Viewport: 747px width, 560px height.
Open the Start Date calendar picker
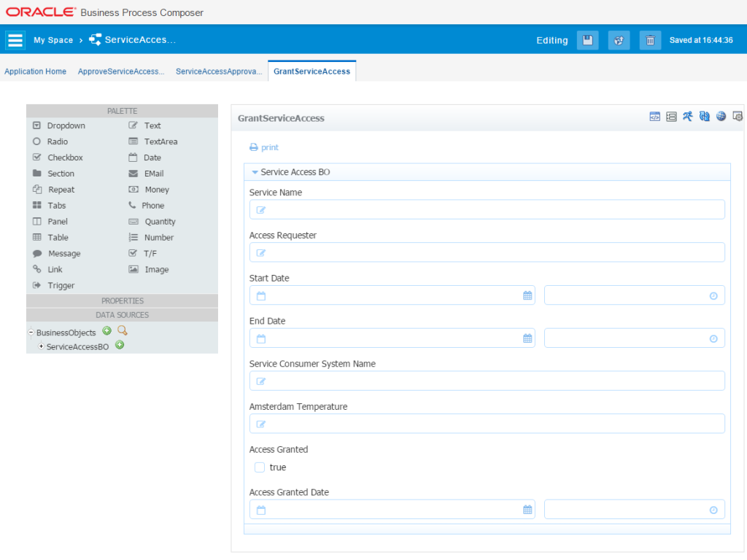(527, 296)
